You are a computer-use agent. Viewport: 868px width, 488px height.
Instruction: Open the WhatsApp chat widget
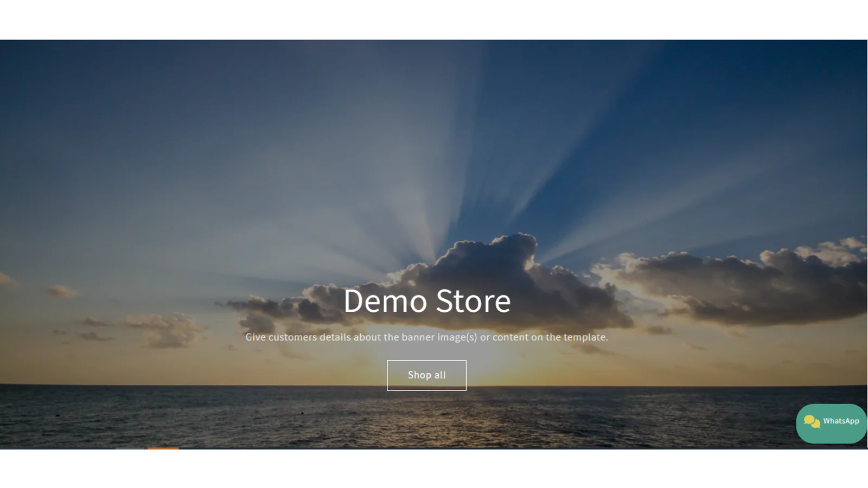tap(832, 423)
